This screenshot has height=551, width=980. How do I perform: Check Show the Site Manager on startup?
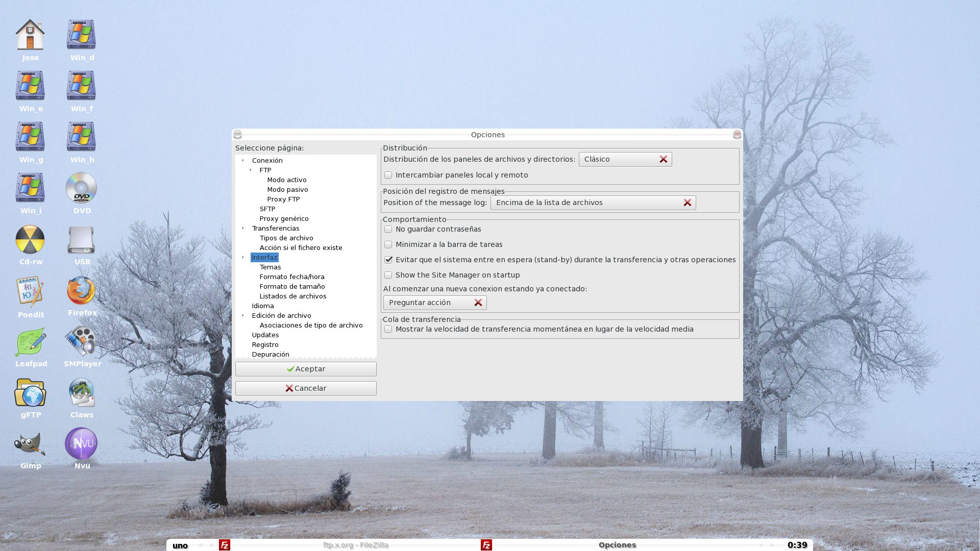(388, 275)
